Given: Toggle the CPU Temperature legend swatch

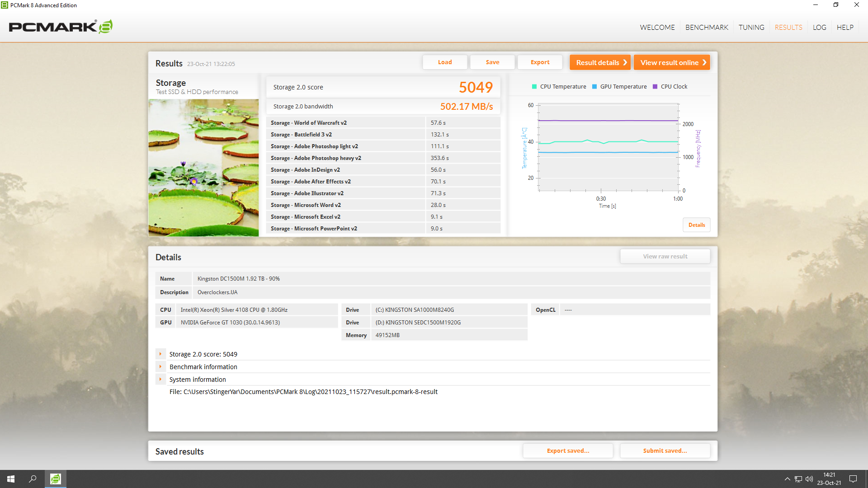Looking at the screenshot, I should (x=534, y=87).
